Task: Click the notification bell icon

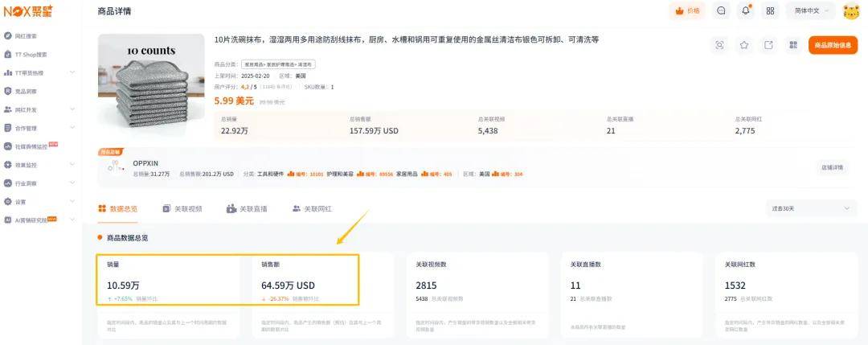Action: (x=746, y=11)
